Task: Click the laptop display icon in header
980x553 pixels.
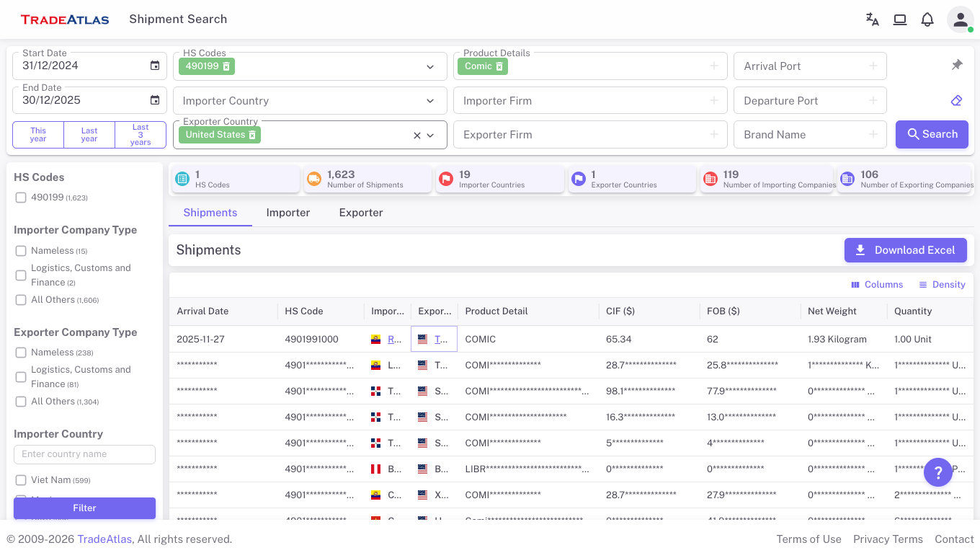Action: point(900,19)
